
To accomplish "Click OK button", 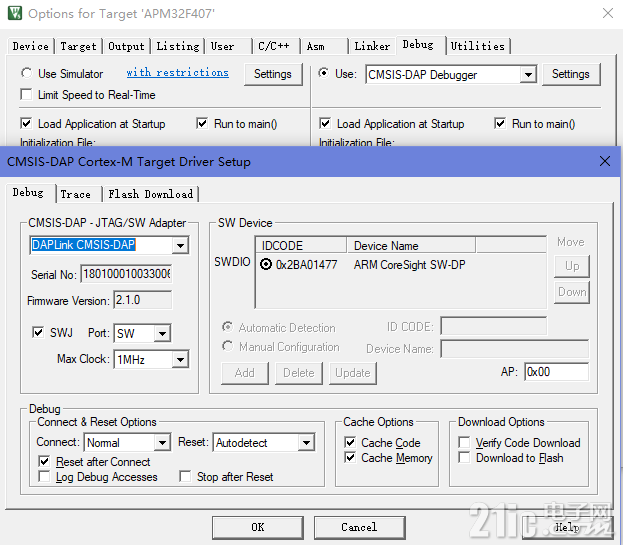I will click(257, 527).
